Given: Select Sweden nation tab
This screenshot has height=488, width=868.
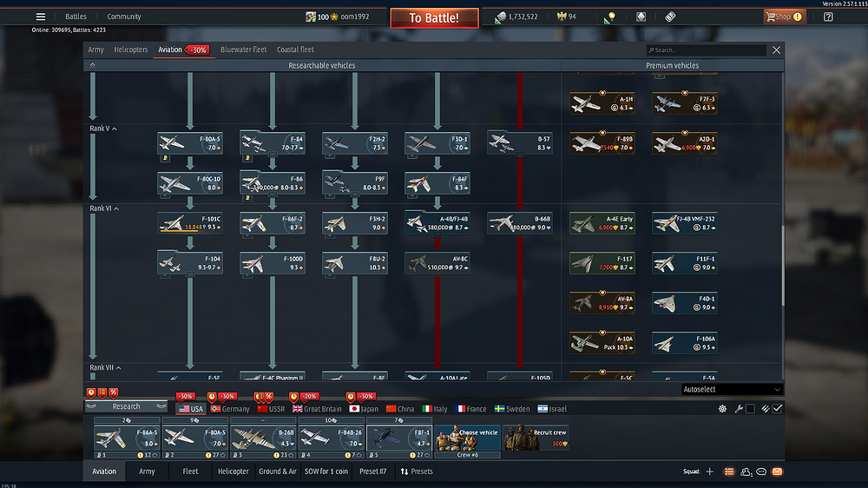Looking at the screenshot, I should pyautogui.click(x=512, y=409).
